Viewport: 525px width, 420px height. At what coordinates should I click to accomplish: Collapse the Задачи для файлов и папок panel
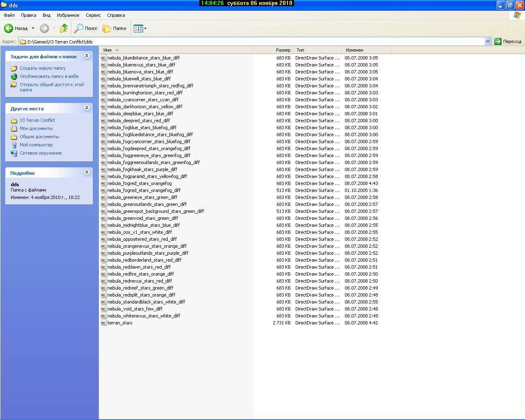tap(87, 56)
